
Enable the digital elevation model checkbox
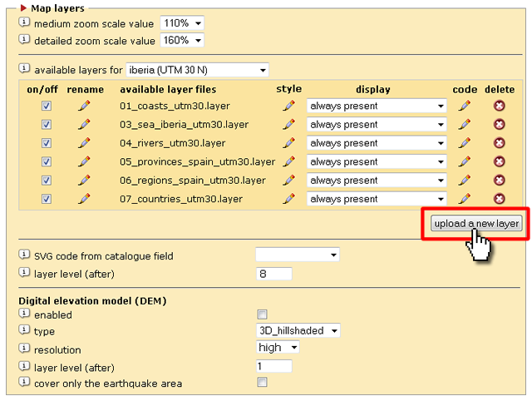(263, 314)
